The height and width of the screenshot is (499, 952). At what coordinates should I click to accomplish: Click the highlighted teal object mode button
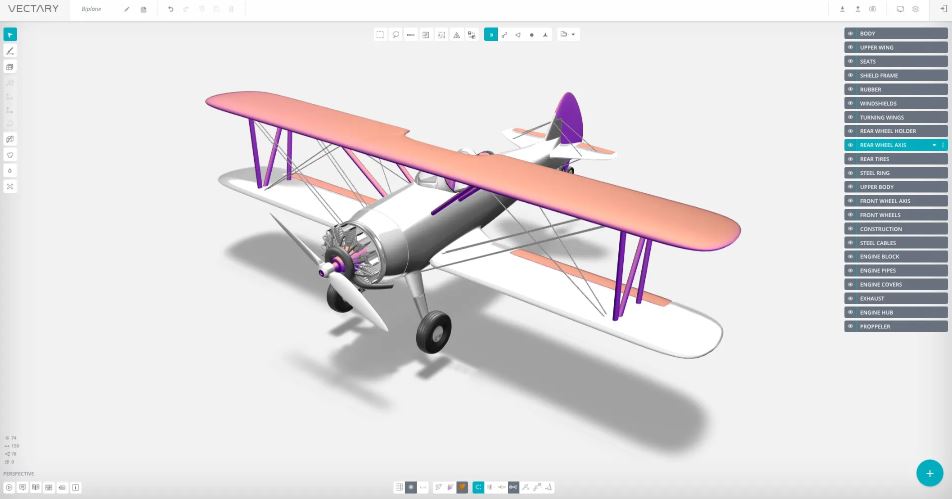[x=491, y=35]
